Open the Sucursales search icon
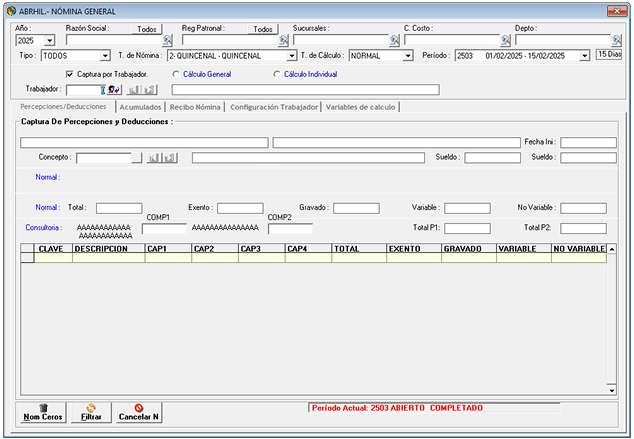The height and width of the screenshot is (439, 634). pyautogui.click(x=394, y=41)
